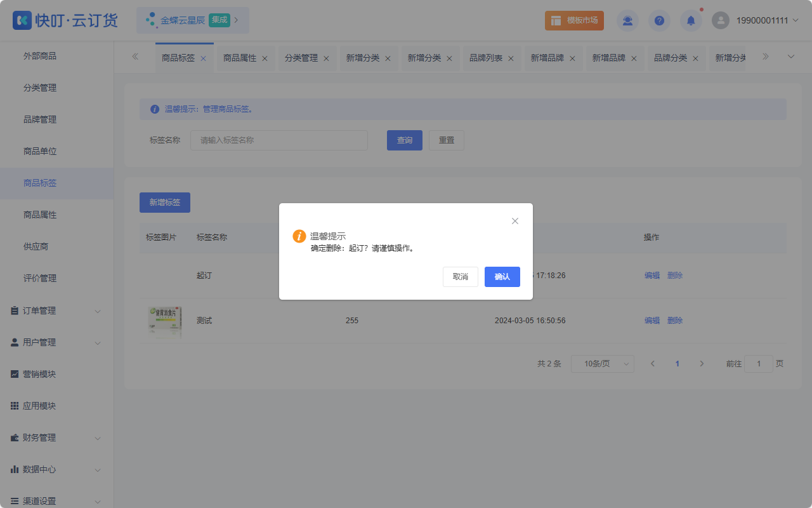Open the help question mark icon
Screen dimensions: 812x508
pos(659,20)
